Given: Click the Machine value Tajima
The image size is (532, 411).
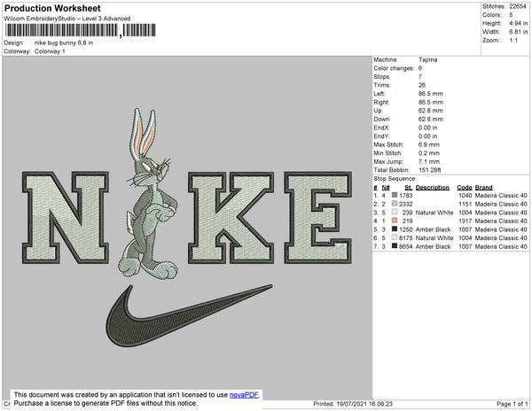Looking at the screenshot, I should 428,59.
